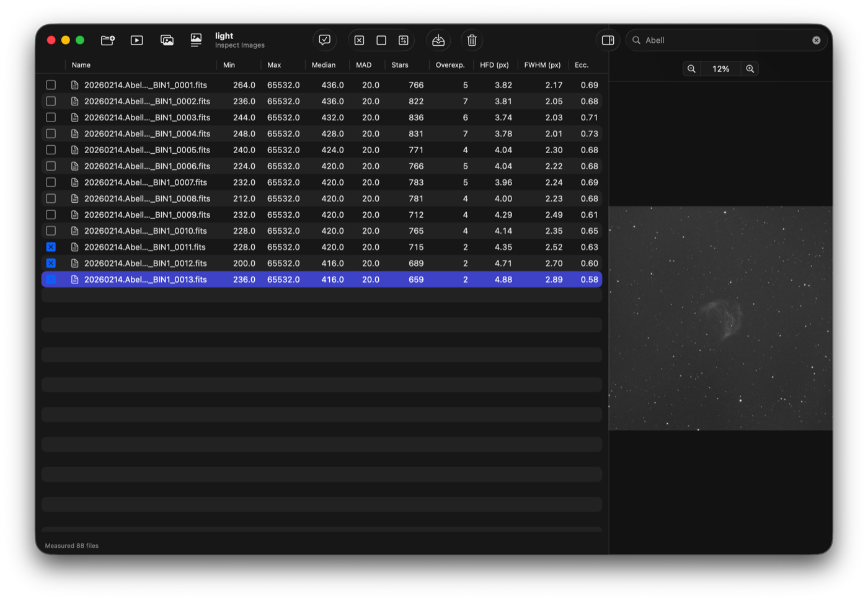Zoom in the preview with plus magnifier

click(x=750, y=69)
